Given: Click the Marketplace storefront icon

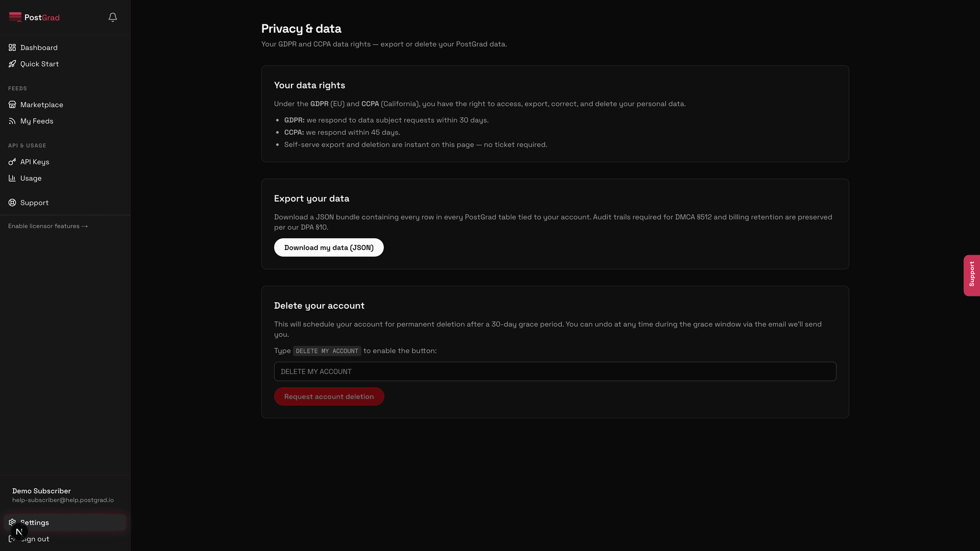Looking at the screenshot, I should click(12, 105).
